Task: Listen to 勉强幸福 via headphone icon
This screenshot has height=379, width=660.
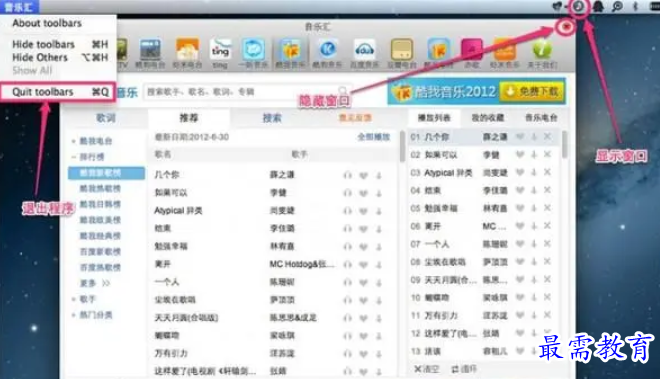Action: 347,247
